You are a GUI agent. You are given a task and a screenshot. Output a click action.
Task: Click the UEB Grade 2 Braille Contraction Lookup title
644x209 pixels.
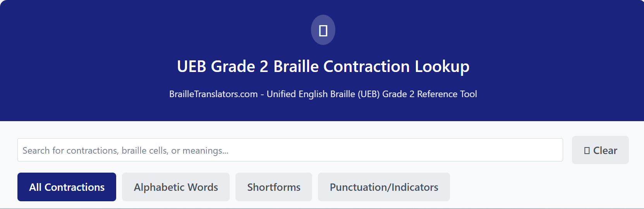(x=323, y=66)
